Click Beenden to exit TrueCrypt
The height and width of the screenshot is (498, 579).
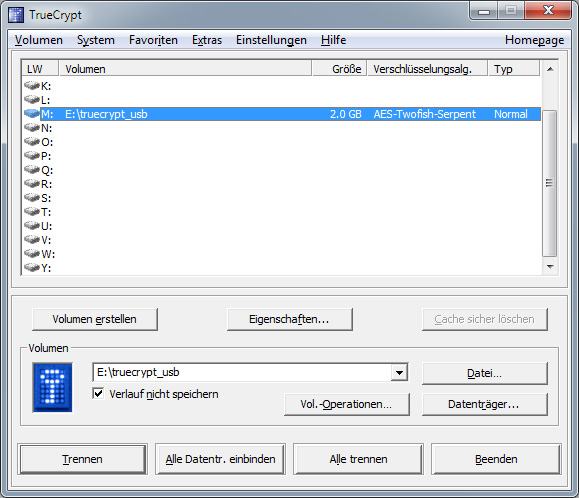(x=496, y=459)
